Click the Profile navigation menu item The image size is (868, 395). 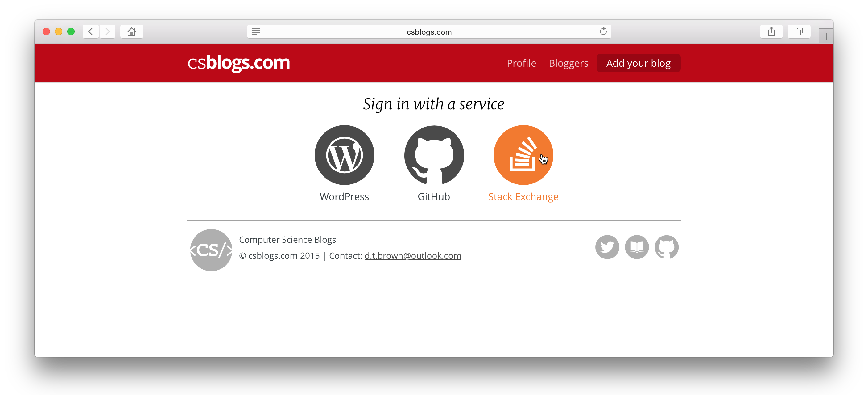click(x=521, y=63)
